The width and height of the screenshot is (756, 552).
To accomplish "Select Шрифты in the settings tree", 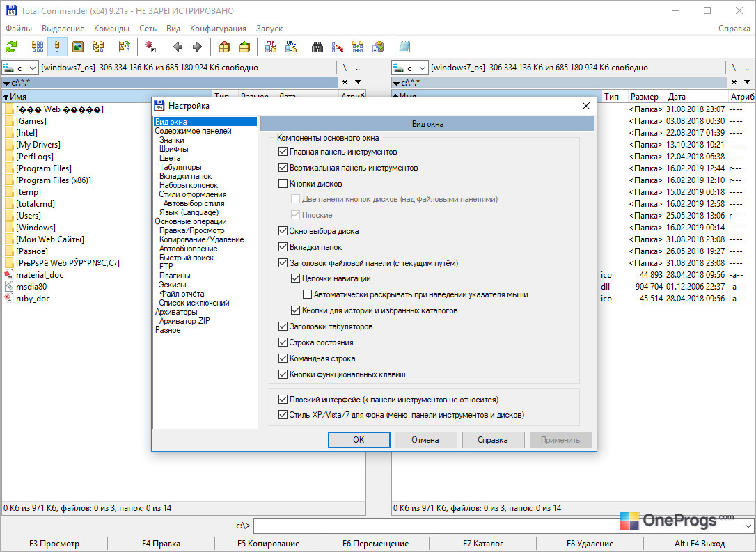I will tap(173, 149).
